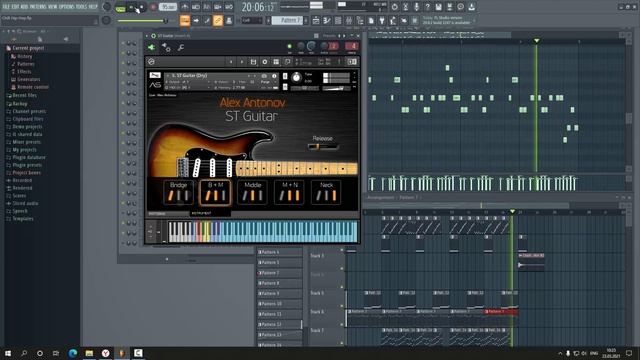This screenshot has width=640, height=360.
Task: Select the M + N pickup
Action: [289, 192]
